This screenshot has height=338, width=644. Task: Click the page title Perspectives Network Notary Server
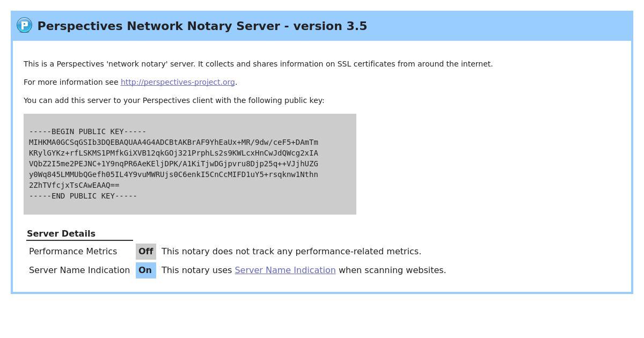[x=202, y=26]
